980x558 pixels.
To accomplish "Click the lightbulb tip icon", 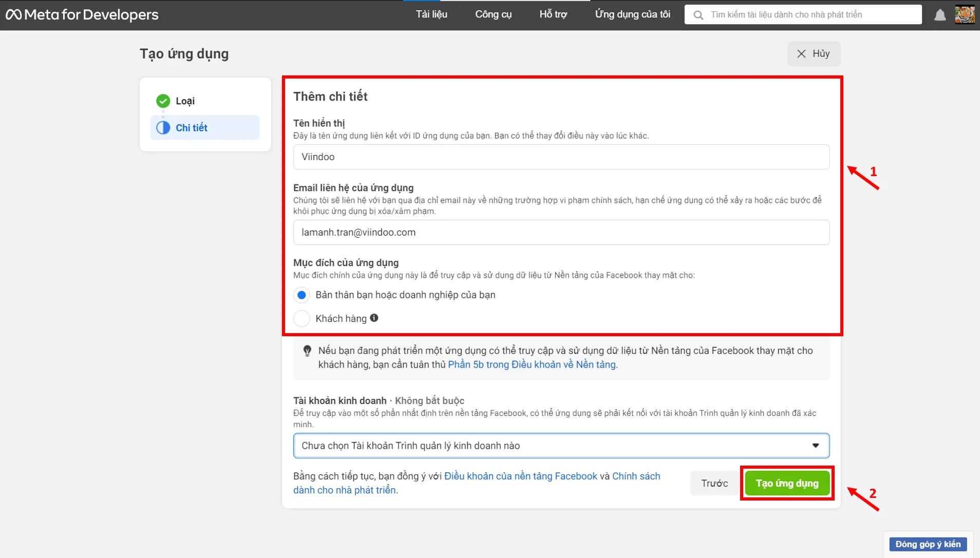I will [307, 351].
